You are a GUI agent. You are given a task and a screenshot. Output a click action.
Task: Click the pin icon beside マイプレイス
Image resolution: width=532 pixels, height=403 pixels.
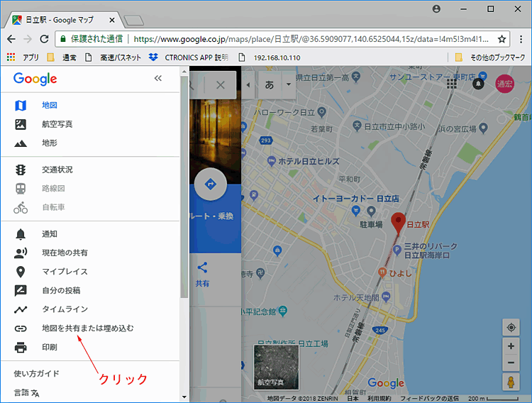pyautogui.click(x=21, y=272)
